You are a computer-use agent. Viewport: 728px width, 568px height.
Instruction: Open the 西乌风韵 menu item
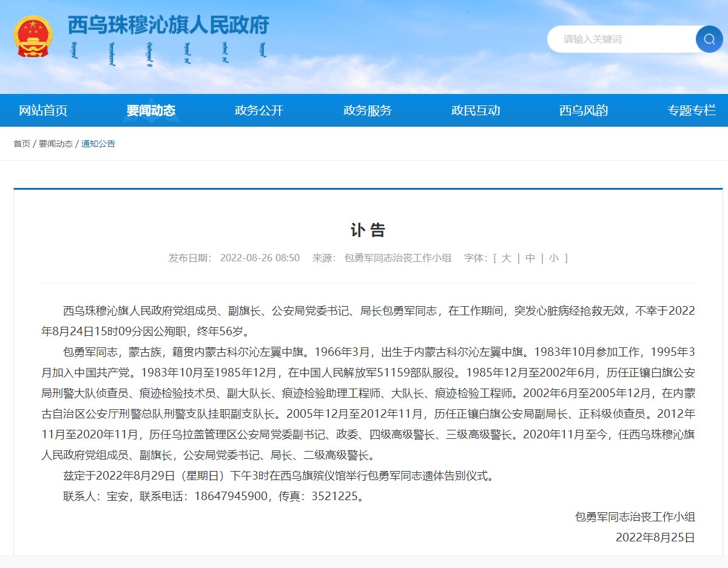[x=584, y=111]
